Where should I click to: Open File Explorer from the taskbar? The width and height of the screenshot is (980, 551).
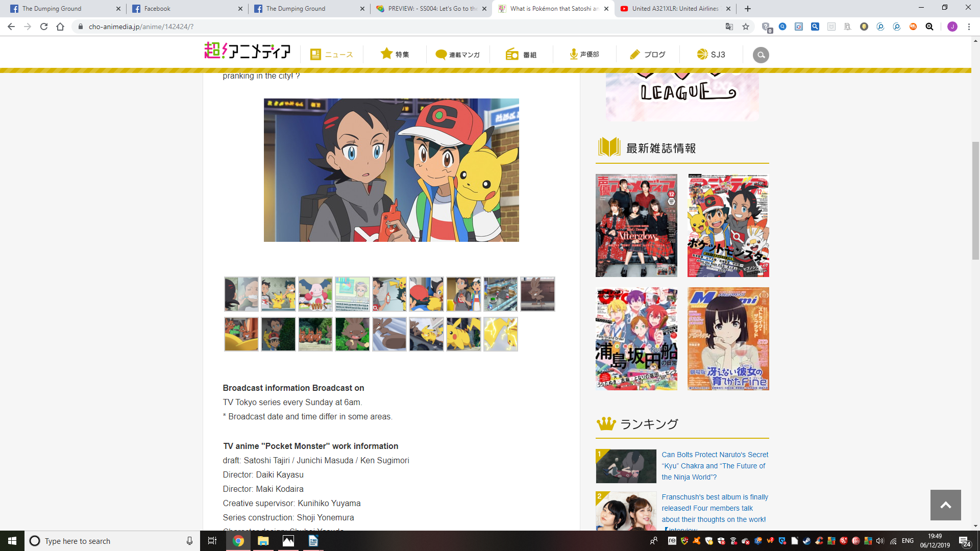(x=263, y=541)
